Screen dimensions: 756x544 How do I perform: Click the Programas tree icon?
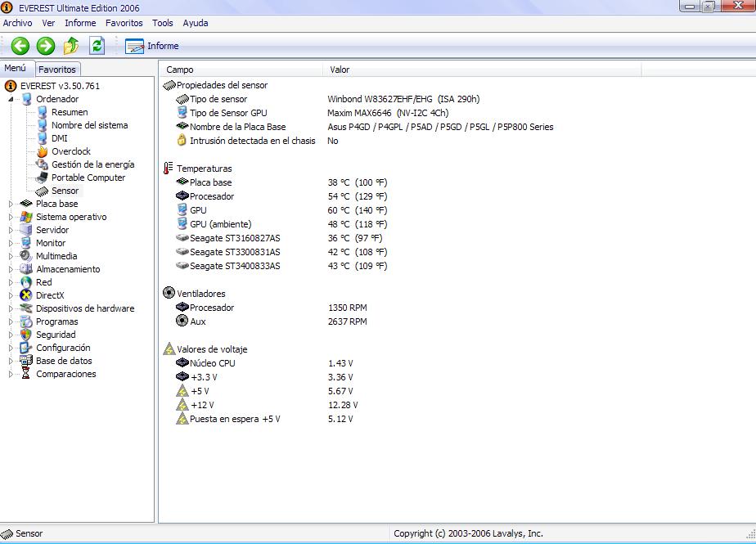[x=26, y=321]
